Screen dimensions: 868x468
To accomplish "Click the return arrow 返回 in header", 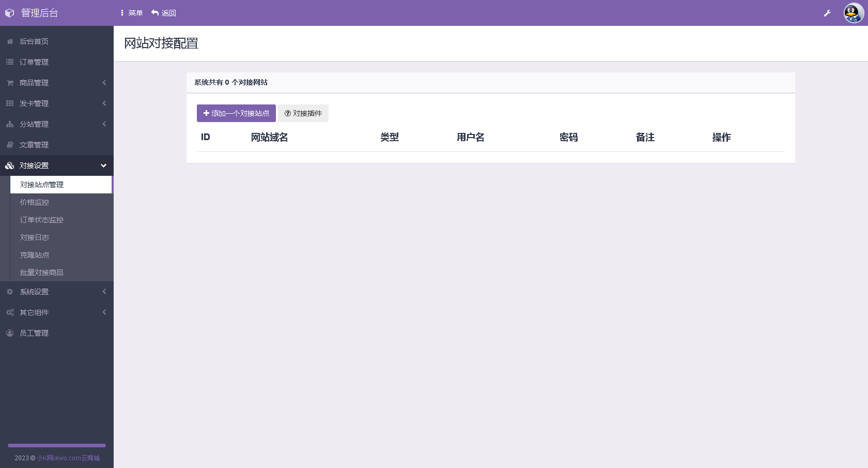I will [x=163, y=13].
